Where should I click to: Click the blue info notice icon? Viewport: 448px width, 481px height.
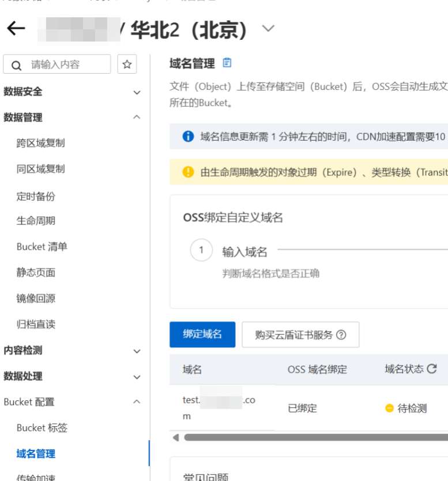[x=187, y=137]
